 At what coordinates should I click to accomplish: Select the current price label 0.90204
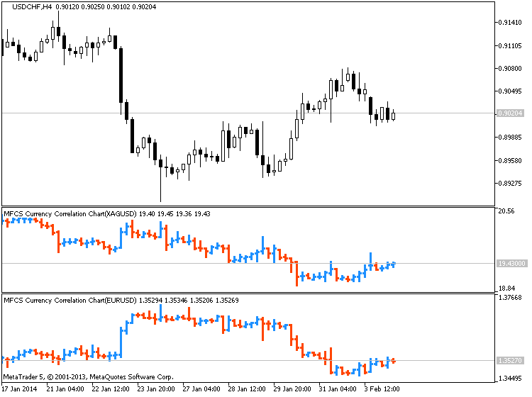[511, 113]
